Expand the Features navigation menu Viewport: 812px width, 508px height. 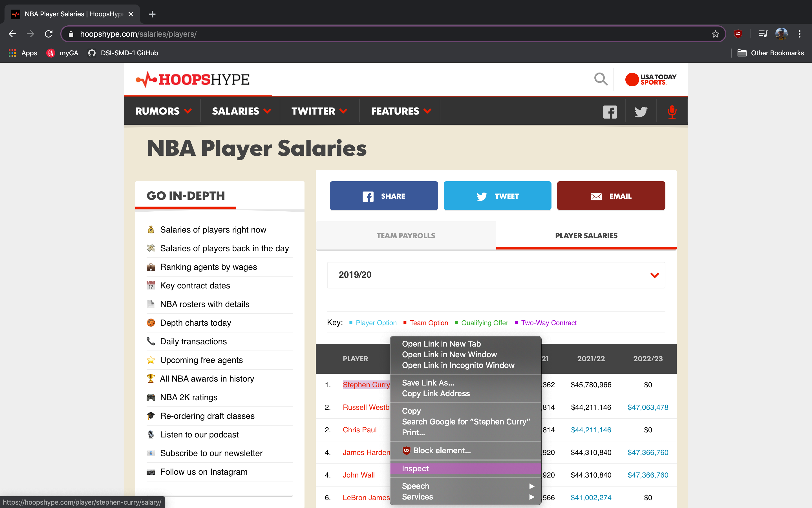pos(401,111)
